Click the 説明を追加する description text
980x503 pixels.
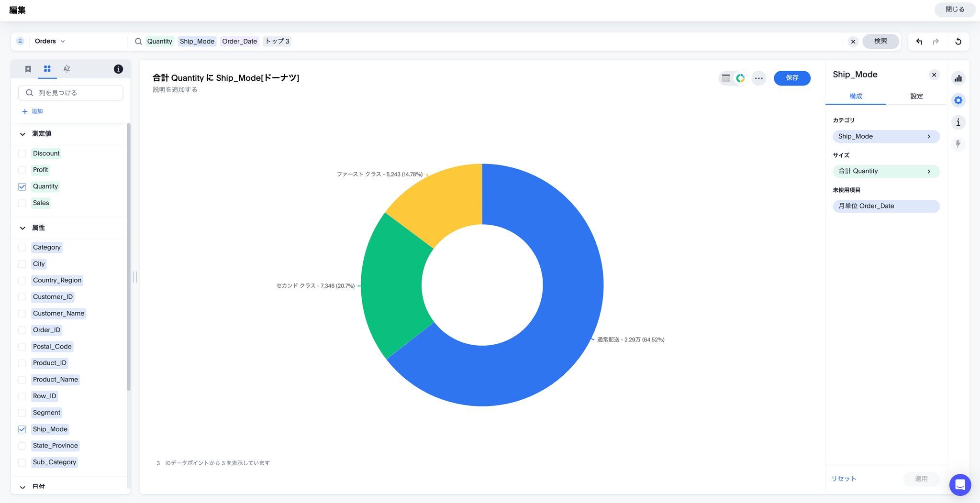[175, 90]
